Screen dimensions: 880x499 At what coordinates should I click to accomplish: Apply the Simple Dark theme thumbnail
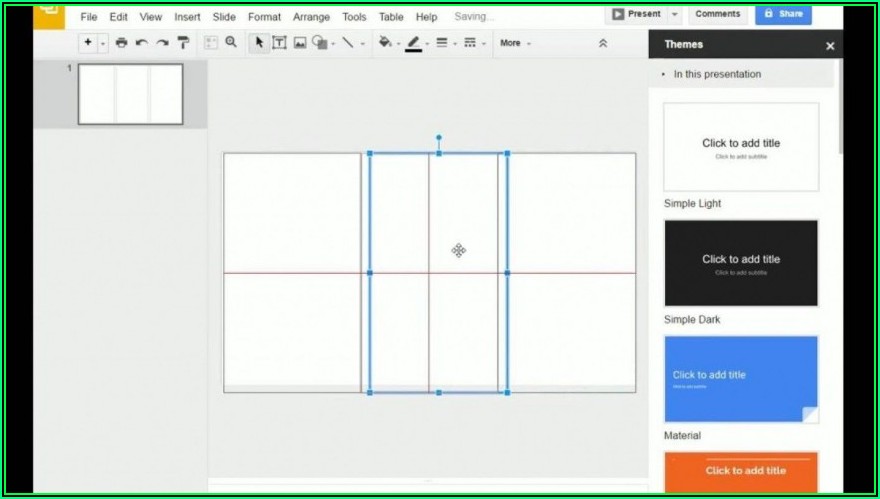[x=741, y=264]
